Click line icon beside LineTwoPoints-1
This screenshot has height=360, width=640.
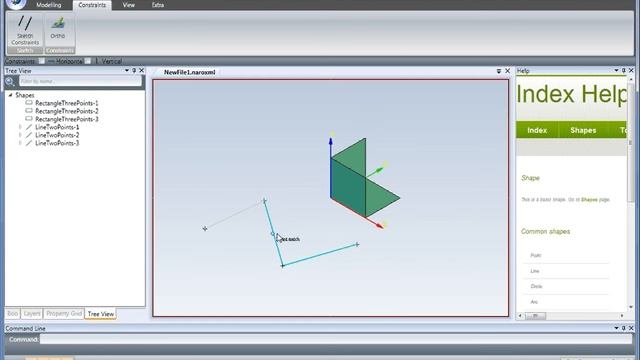29,127
